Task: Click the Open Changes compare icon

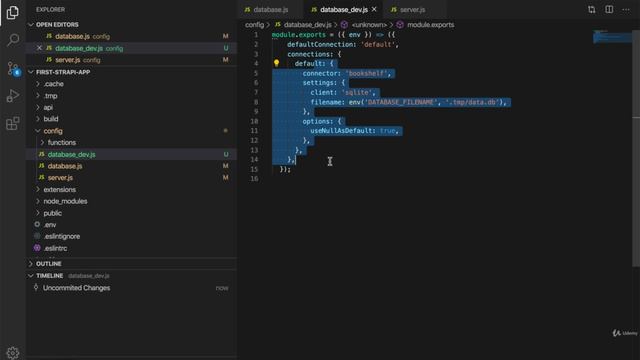Action: coord(591,9)
